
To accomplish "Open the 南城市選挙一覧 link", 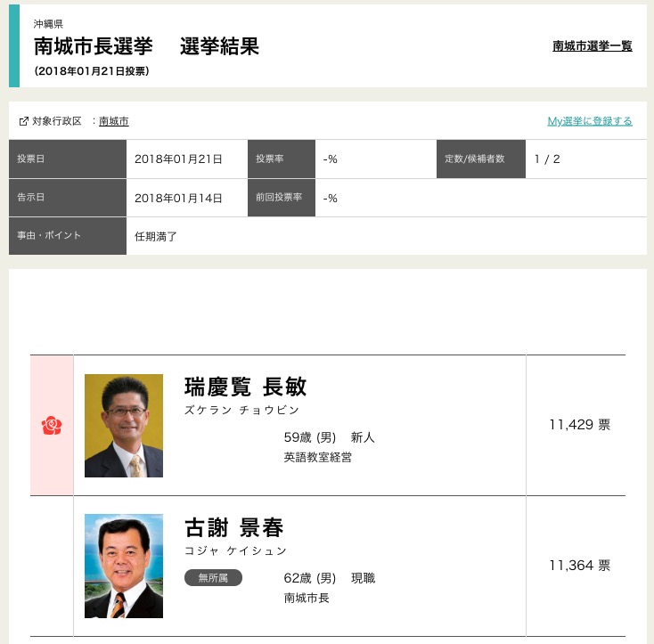I will point(592,46).
